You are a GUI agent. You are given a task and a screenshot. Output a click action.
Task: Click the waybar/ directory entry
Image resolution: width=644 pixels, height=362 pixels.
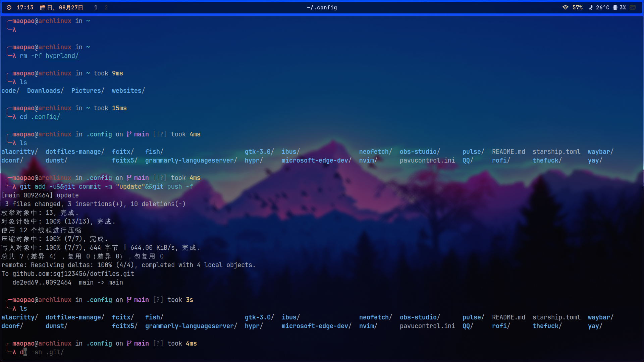[x=600, y=152]
